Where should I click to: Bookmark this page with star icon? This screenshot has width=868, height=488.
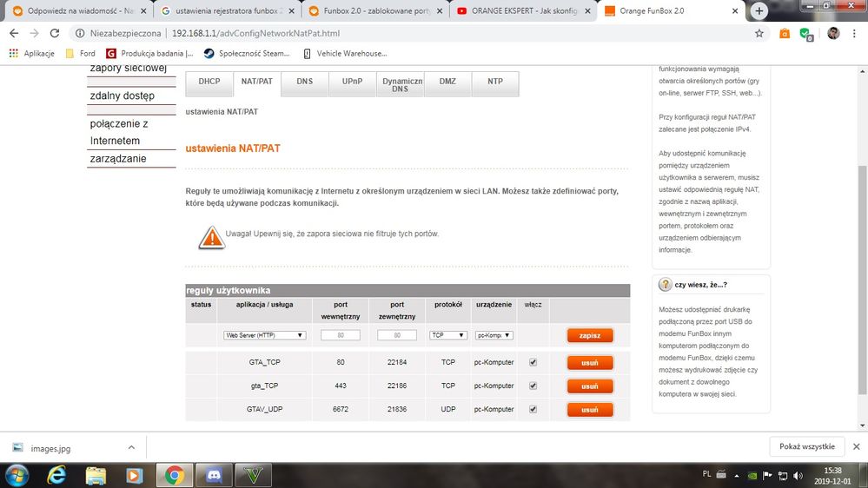pos(759,33)
